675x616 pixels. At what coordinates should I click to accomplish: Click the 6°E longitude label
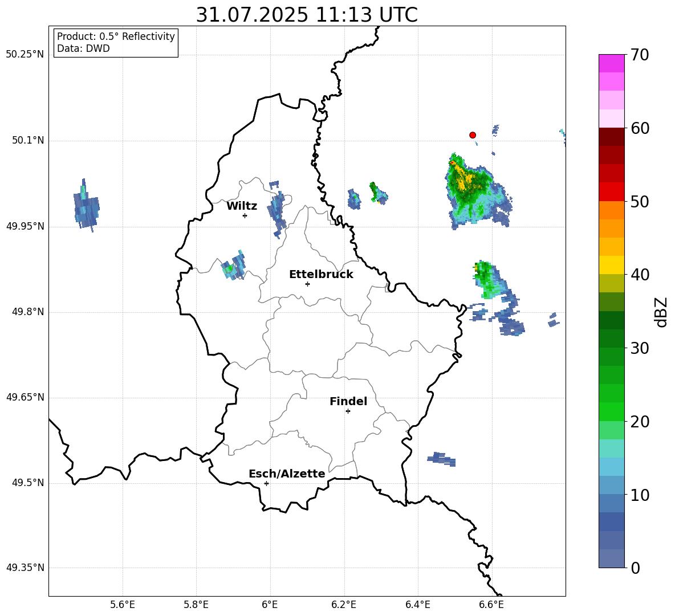coord(270,605)
